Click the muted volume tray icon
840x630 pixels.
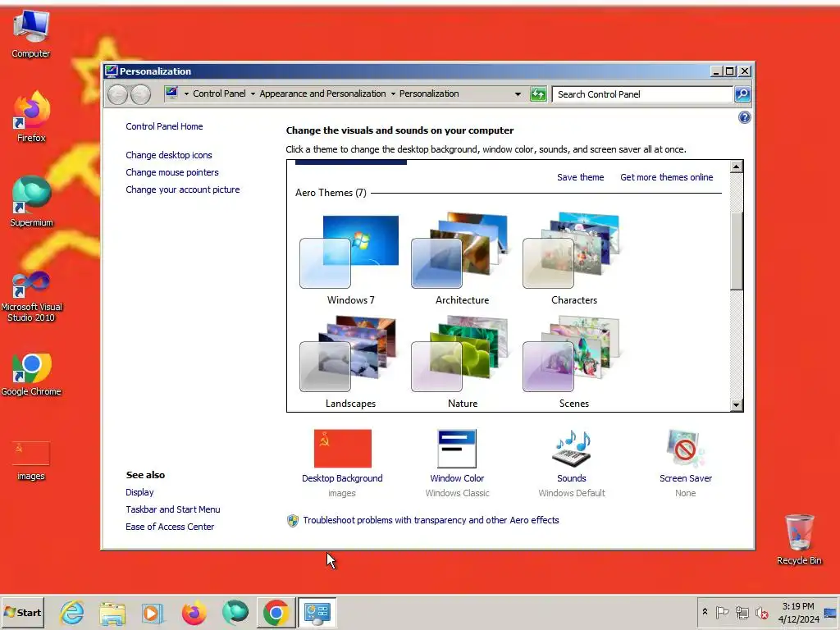761,612
